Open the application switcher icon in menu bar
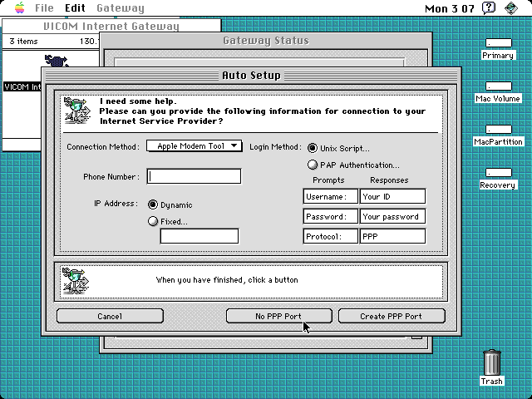532x399 pixels. pos(511,7)
